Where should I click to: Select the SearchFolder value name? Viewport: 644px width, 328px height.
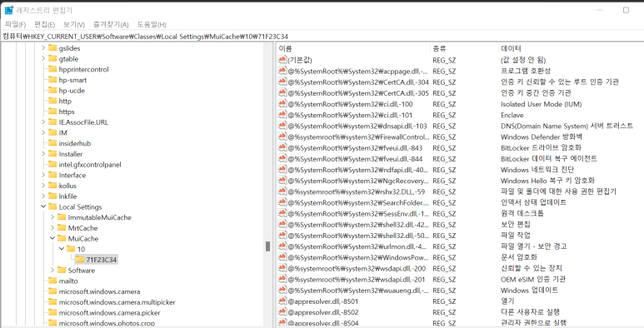coord(358,202)
